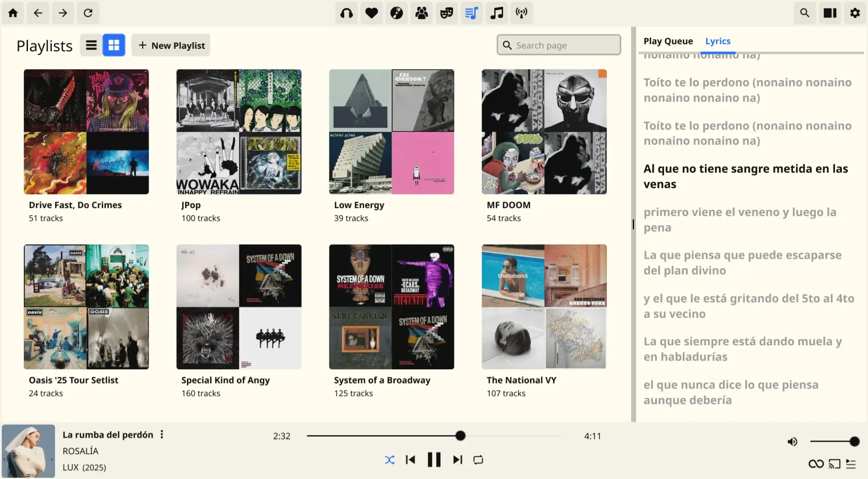Navigate back with the left arrow
Image resolution: width=868 pixels, height=479 pixels.
[38, 13]
